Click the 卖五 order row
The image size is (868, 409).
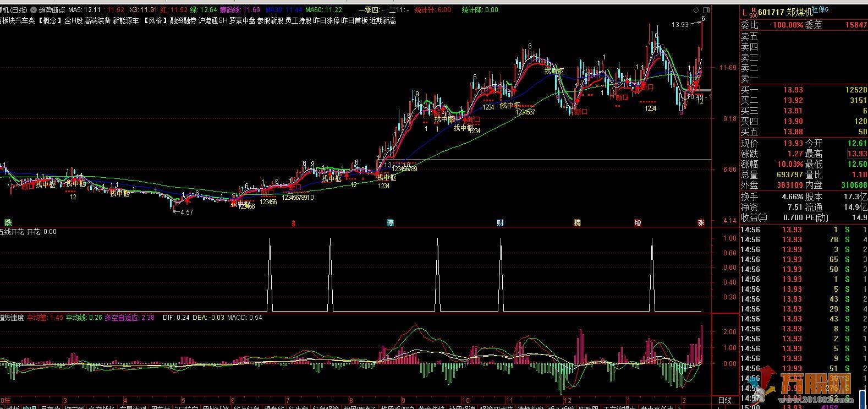click(x=804, y=36)
